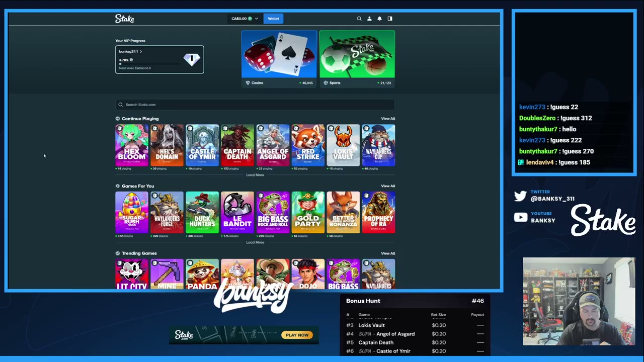Click the '@BANKSY_311' Twitter handle text
The width and height of the screenshot is (644, 362).
552,199
